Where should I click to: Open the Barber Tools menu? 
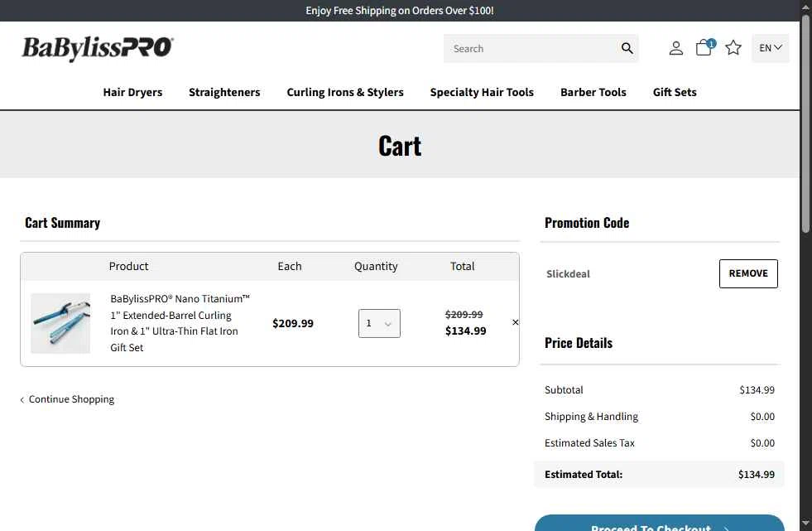pyautogui.click(x=593, y=92)
